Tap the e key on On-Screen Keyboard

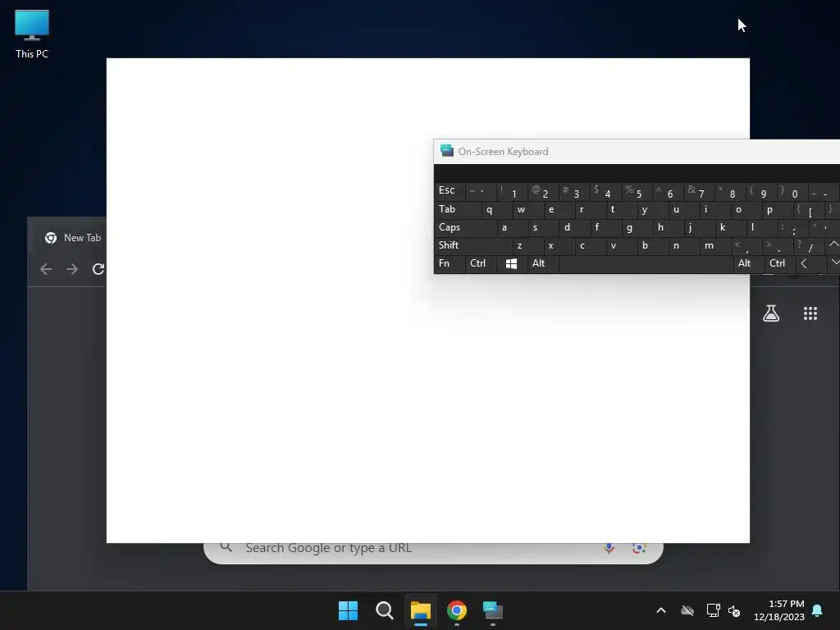559,209
